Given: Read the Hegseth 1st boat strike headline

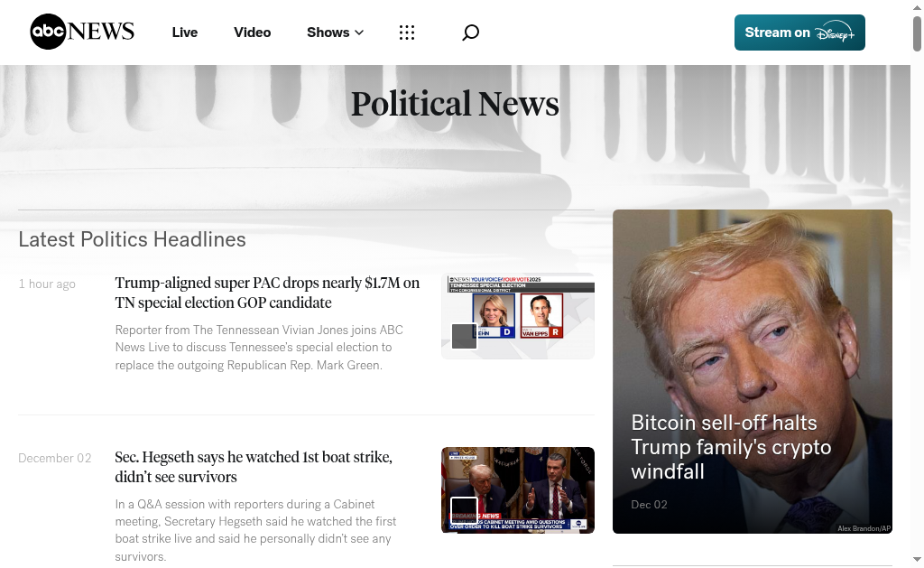Looking at the screenshot, I should point(254,467).
